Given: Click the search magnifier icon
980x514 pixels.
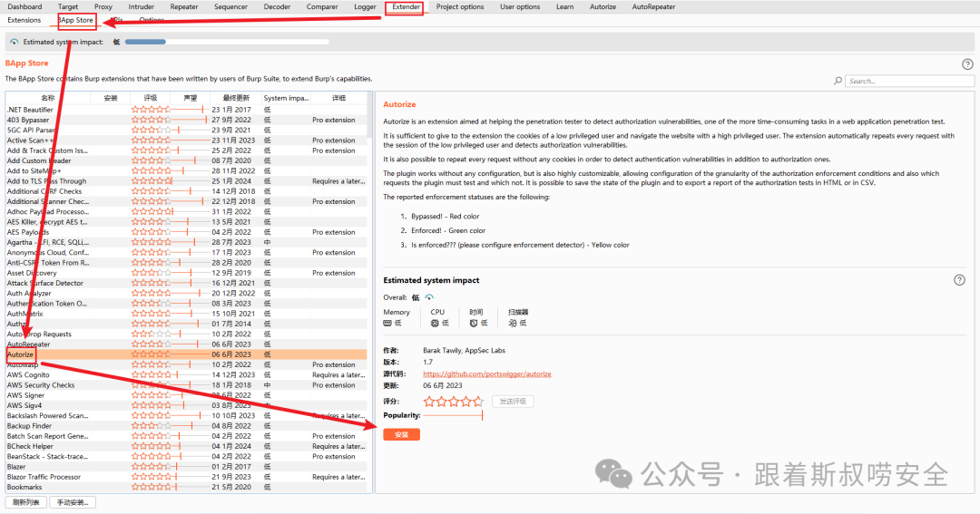Looking at the screenshot, I should point(838,81).
